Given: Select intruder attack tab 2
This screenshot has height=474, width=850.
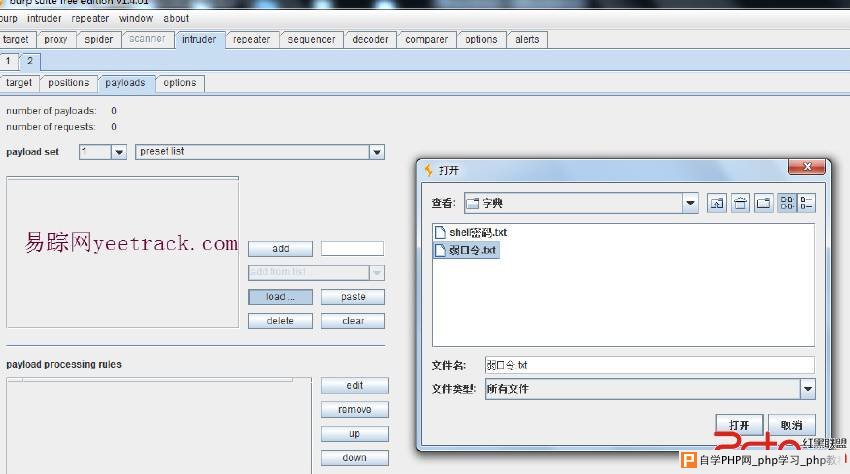Looking at the screenshot, I should 30,61.
